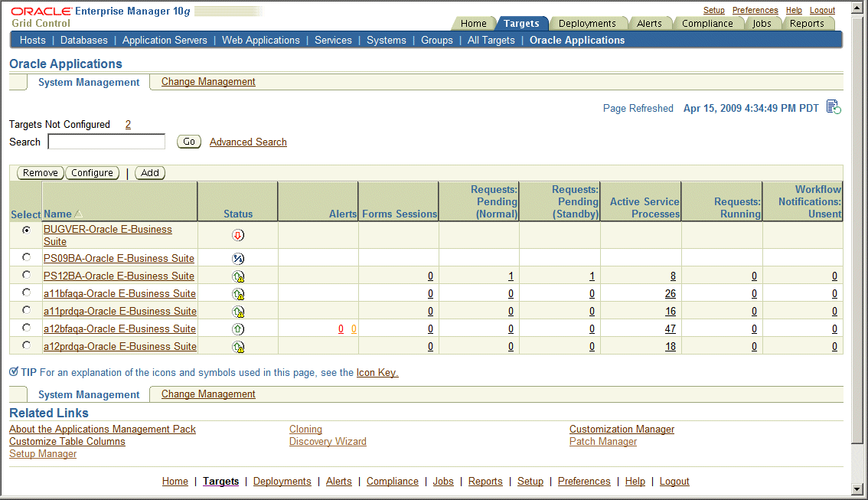Select the a12bfaqa radio button
This screenshot has width=868, height=500.
click(26, 328)
